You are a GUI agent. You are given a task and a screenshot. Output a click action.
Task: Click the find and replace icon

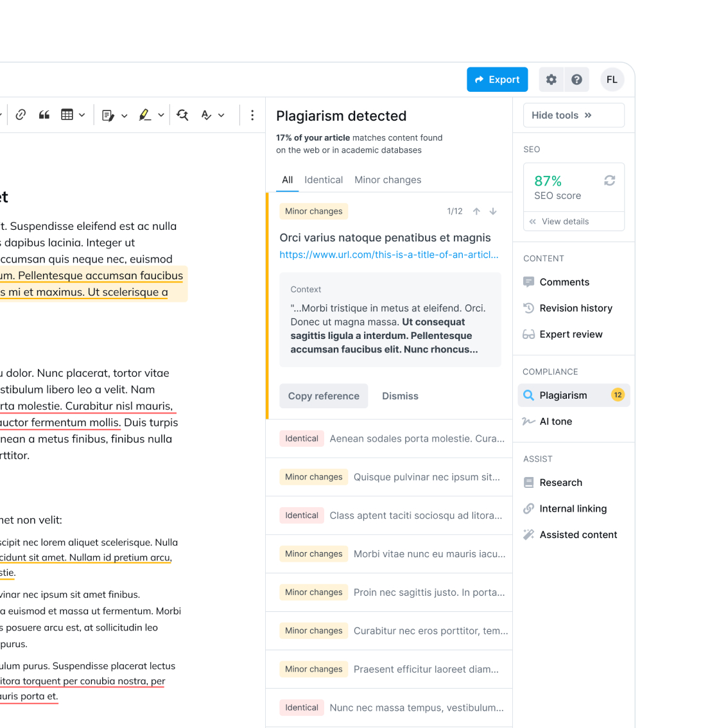[182, 115]
